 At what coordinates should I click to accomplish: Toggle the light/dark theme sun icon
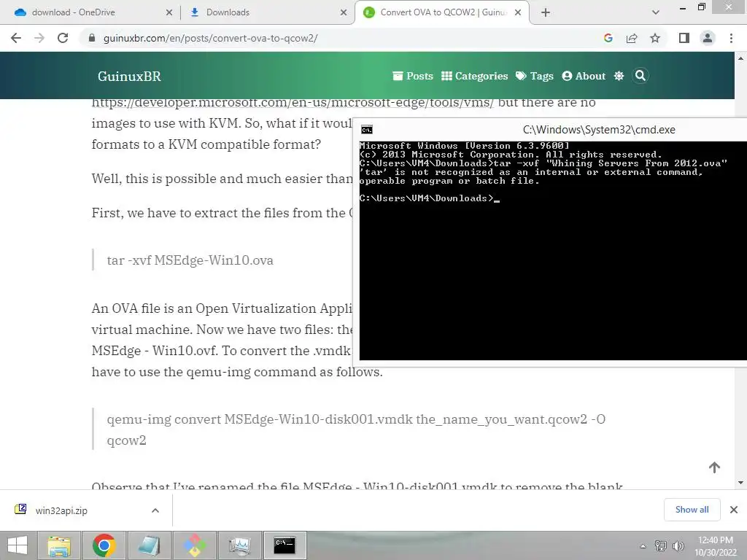[619, 76]
